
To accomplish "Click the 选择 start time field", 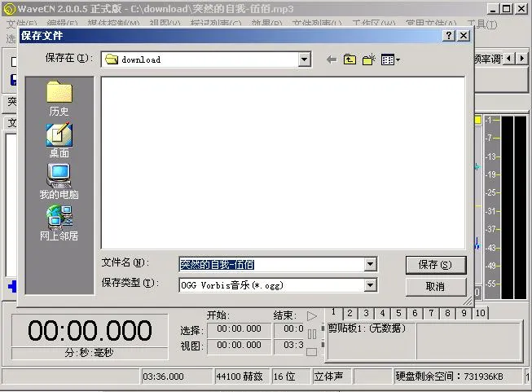I will pyautogui.click(x=240, y=328).
